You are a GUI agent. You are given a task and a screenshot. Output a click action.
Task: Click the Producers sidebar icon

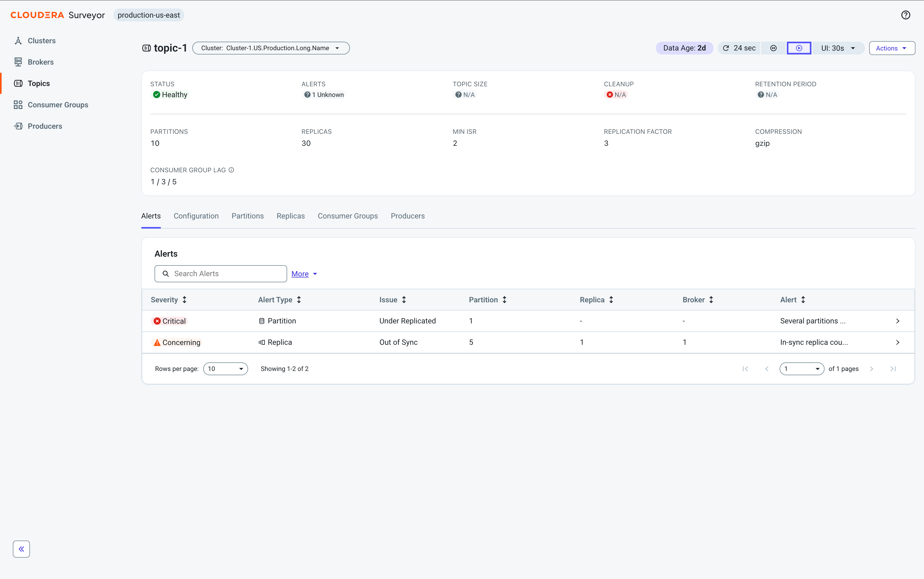point(18,126)
